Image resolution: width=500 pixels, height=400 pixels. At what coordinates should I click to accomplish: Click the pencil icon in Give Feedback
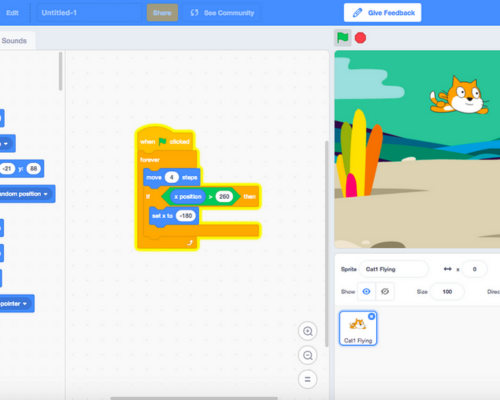(x=357, y=13)
